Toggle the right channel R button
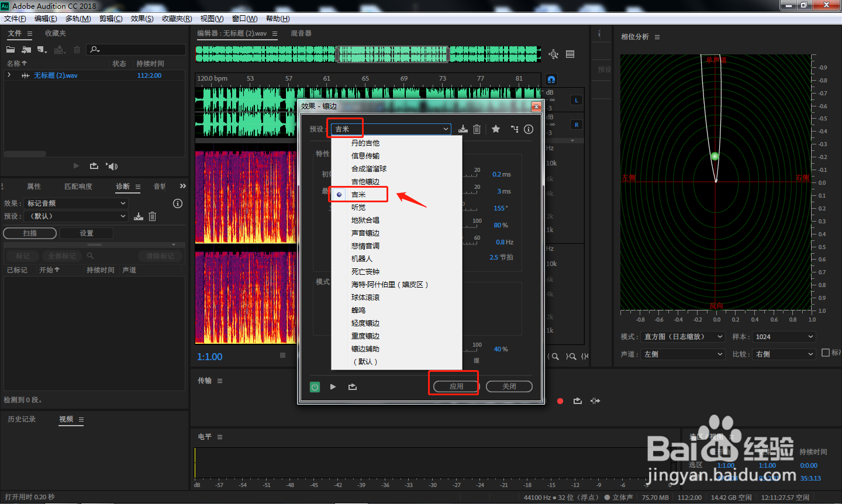Viewport: 842px width, 504px height. click(x=577, y=125)
